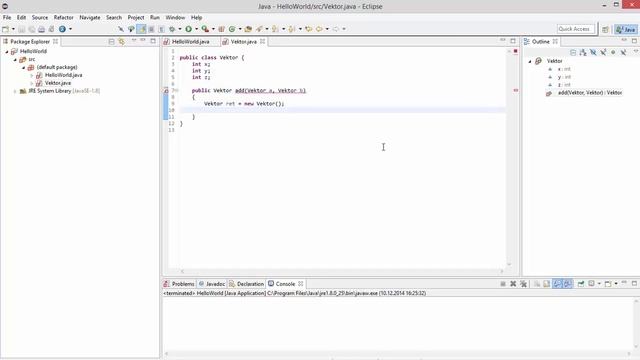Navigate Back with yellow arrow icon
The width and height of the screenshot is (640, 360).
tap(319, 29)
